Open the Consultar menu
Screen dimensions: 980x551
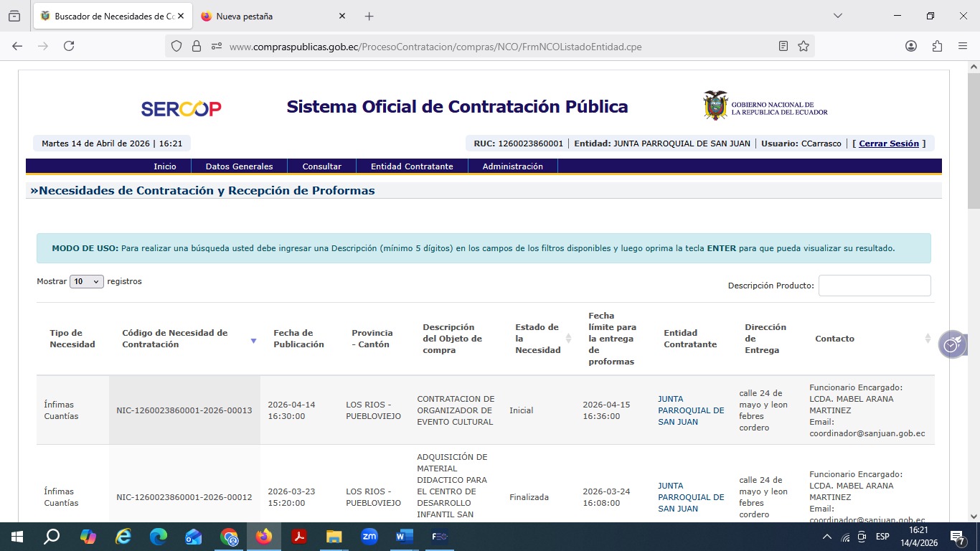(321, 166)
